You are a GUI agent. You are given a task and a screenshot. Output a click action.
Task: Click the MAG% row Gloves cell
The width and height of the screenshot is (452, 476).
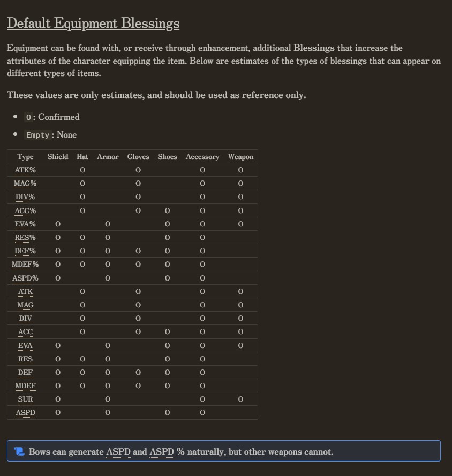click(x=138, y=183)
